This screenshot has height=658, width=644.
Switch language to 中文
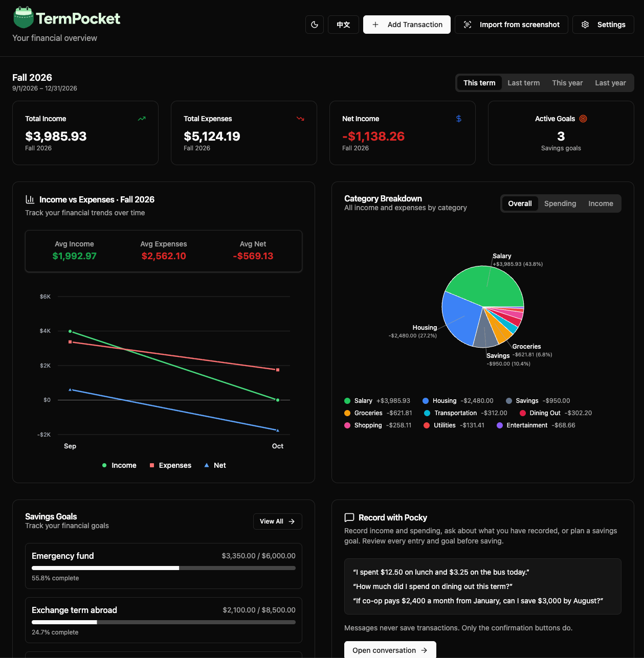click(x=343, y=25)
